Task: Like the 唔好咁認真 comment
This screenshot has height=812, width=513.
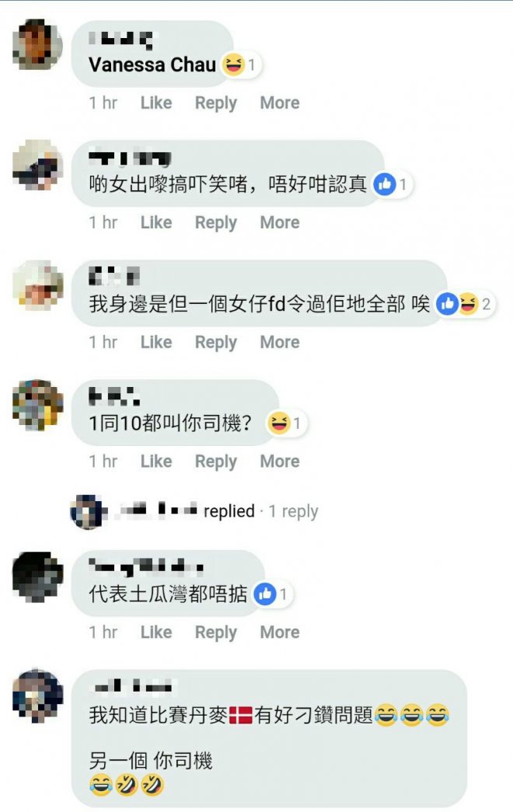Action: pyautogui.click(x=156, y=222)
